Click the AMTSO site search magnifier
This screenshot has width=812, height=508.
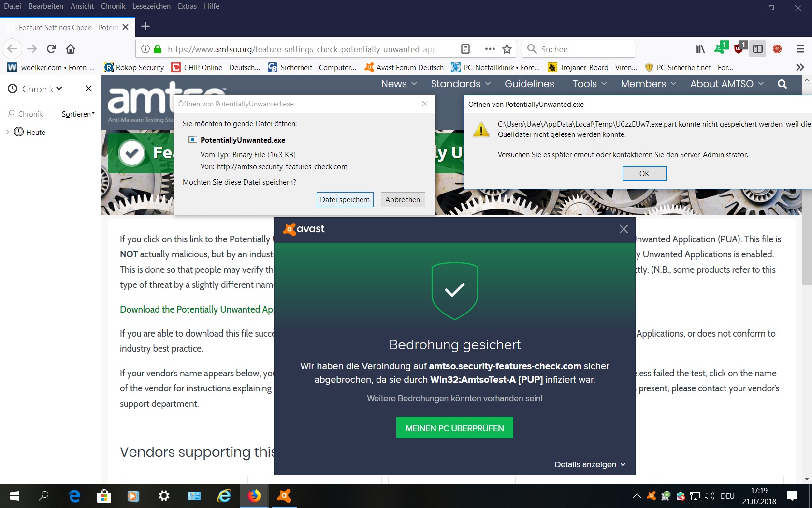pos(782,84)
